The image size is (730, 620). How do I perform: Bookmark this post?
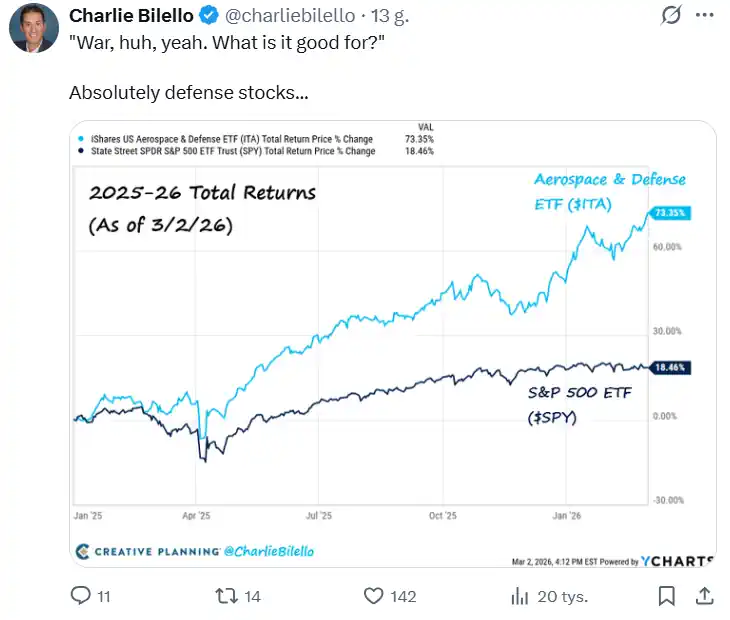pyautogui.click(x=667, y=596)
